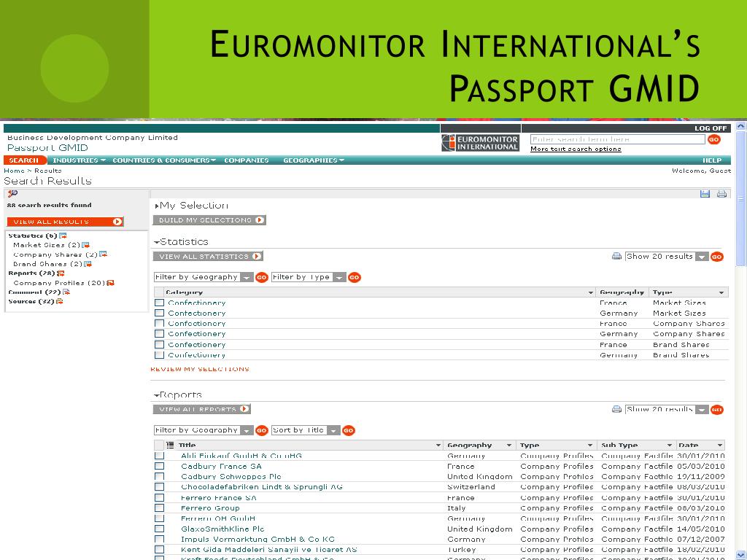This screenshot has height=560, width=747.
Task: Click GO next to Filter by Geography in Statistics
Action: pyautogui.click(x=262, y=277)
